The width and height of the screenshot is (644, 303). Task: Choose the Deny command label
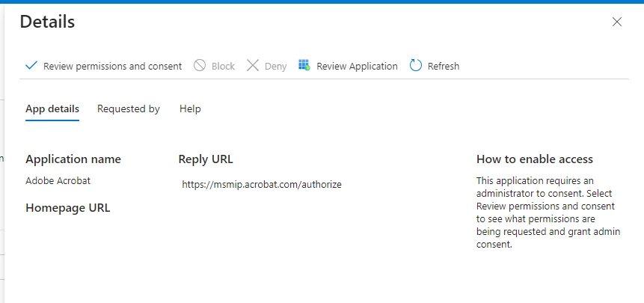click(x=275, y=66)
